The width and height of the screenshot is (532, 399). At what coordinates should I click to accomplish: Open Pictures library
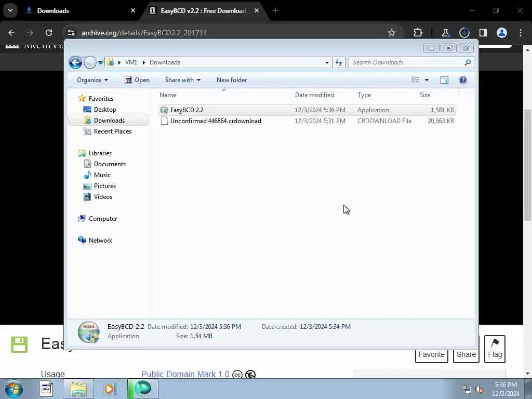click(100, 185)
